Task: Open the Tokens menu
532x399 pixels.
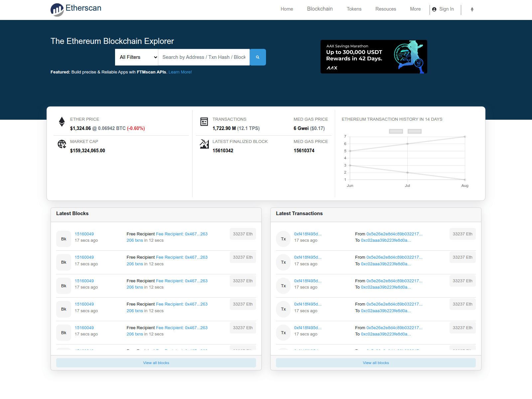Action: click(354, 9)
